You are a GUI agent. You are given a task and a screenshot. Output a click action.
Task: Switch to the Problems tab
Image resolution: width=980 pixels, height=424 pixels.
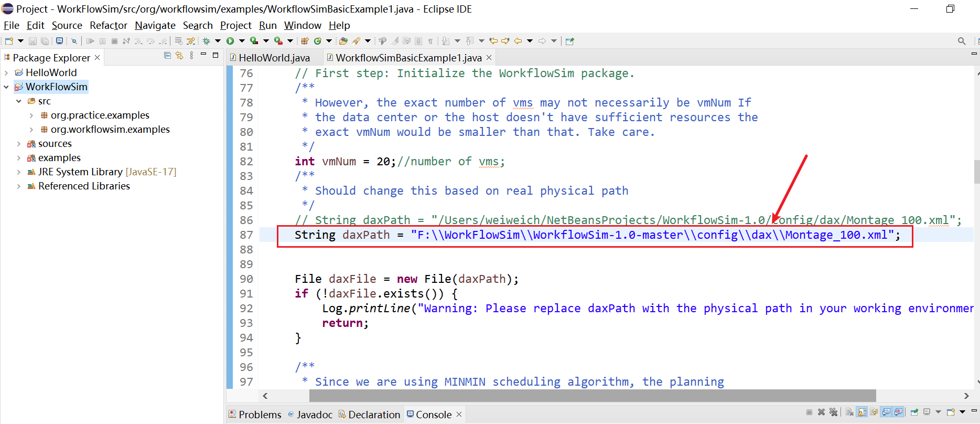(x=255, y=415)
